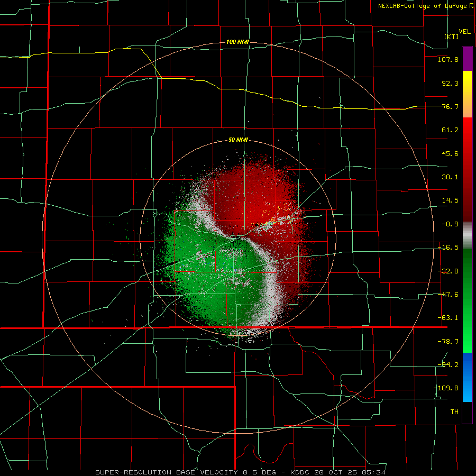Click the VEL legend title
The width and height of the screenshot is (476, 476).
pyautogui.click(x=465, y=32)
